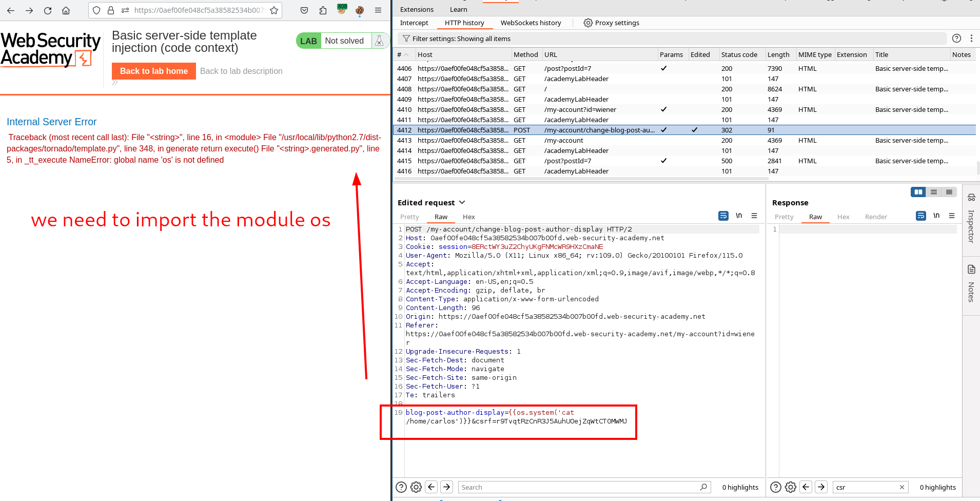Click the Web Security Academy logo
Screen dimensions: 980x501
coord(50,49)
